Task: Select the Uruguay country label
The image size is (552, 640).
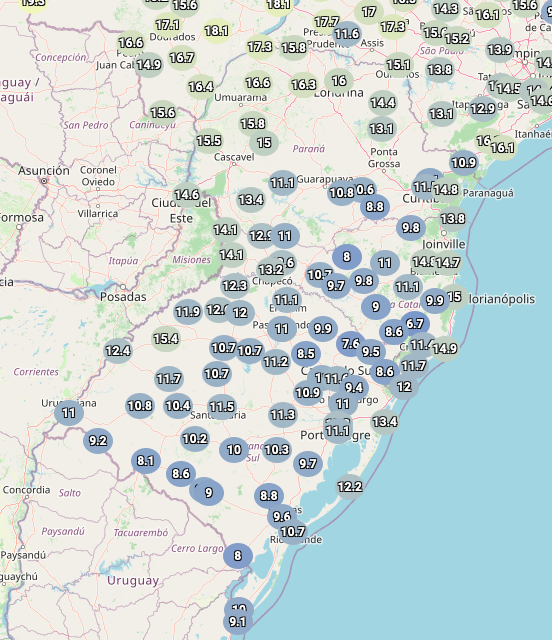Action: [x=133, y=580]
